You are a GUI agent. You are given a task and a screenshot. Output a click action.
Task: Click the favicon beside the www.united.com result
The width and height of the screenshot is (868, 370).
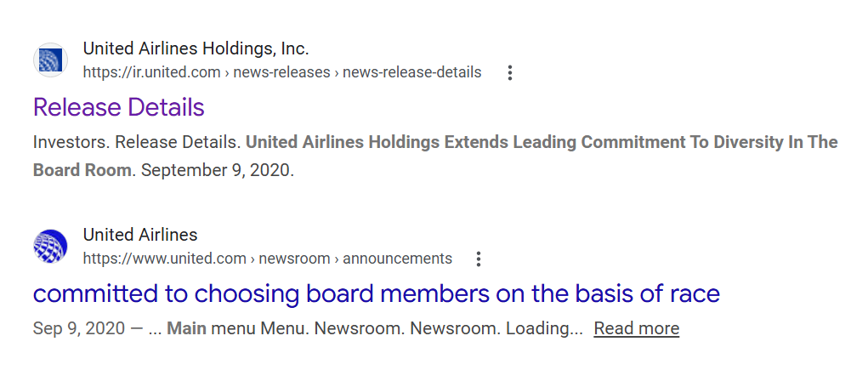click(50, 247)
